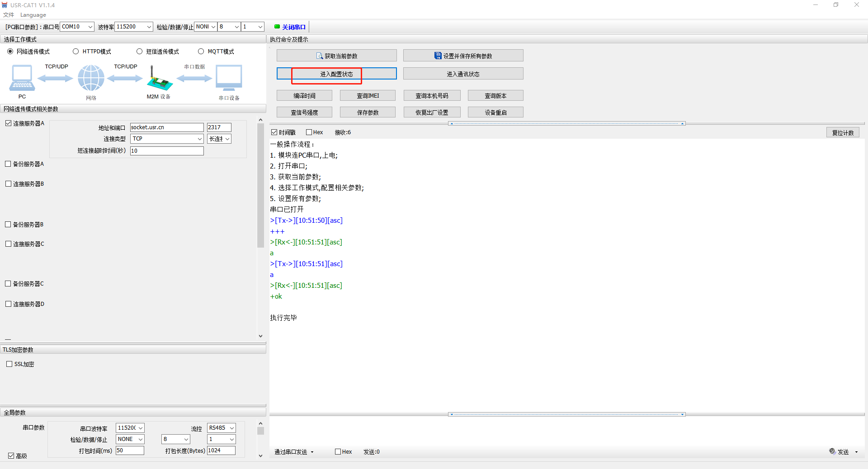Click the query IMEI button
This screenshot has height=469, width=868.
coord(368,96)
